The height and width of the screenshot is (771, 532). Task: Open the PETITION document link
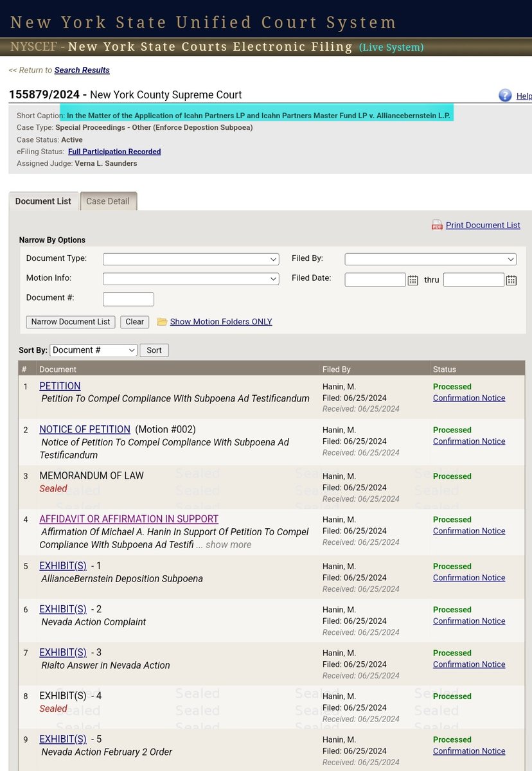60,385
